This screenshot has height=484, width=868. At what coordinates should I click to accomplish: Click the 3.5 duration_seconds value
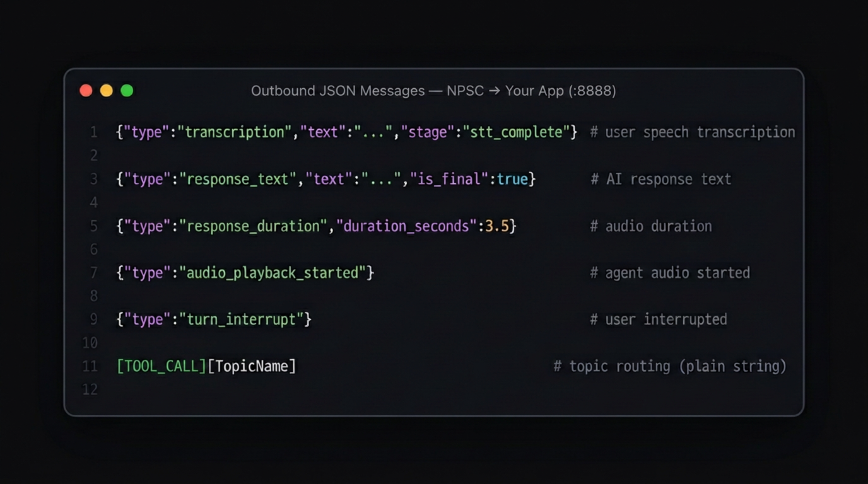tap(496, 226)
